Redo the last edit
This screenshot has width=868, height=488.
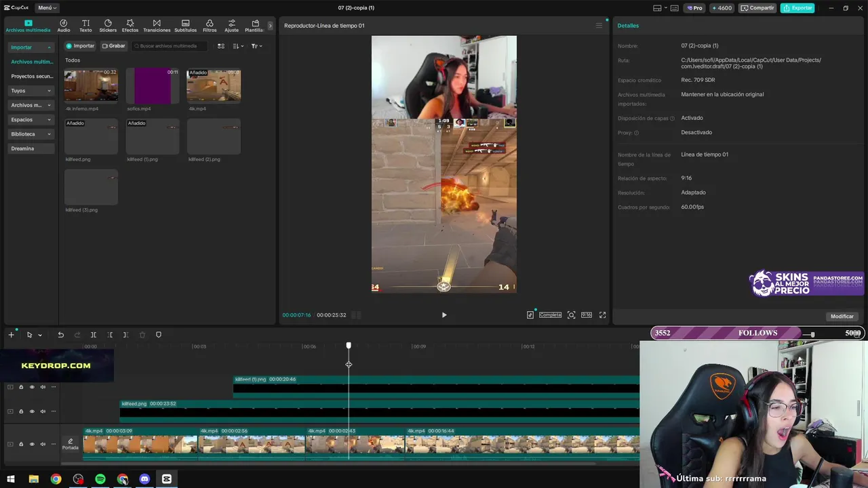point(77,335)
